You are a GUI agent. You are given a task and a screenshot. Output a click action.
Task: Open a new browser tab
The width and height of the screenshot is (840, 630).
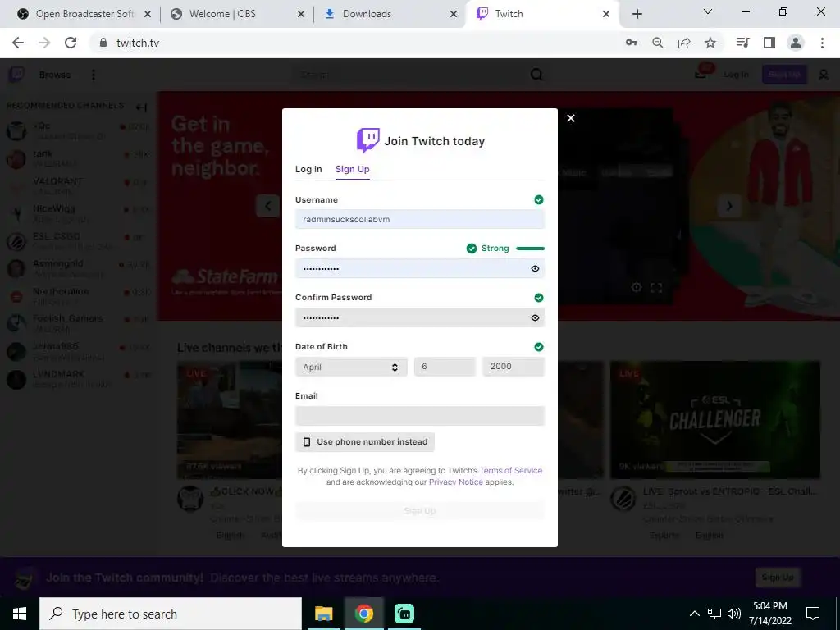click(637, 14)
